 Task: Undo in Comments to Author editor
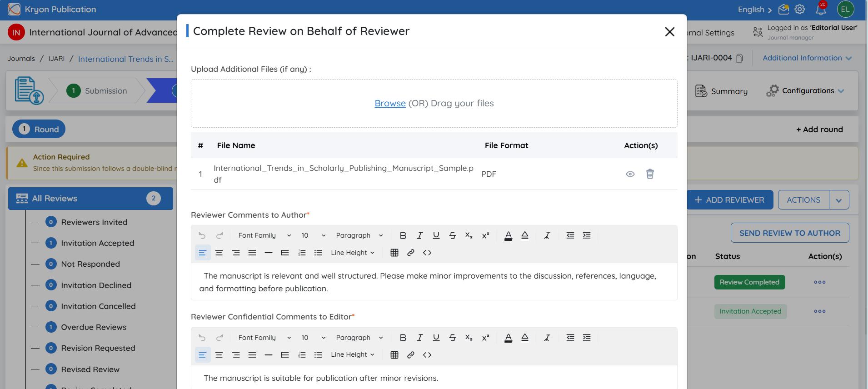pos(202,235)
